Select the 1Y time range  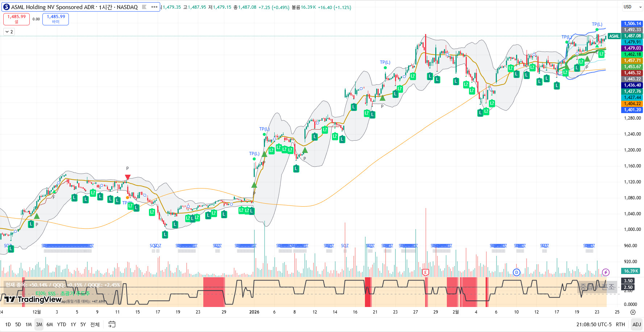[73, 324]
